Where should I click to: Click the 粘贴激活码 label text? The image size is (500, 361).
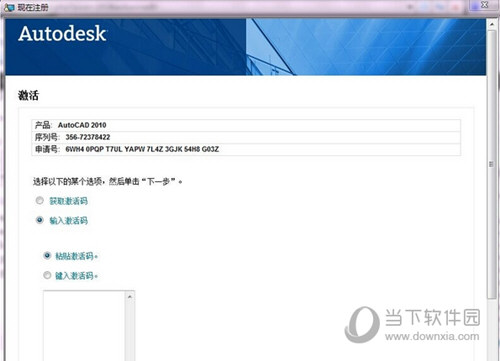[x=76, y=256]
